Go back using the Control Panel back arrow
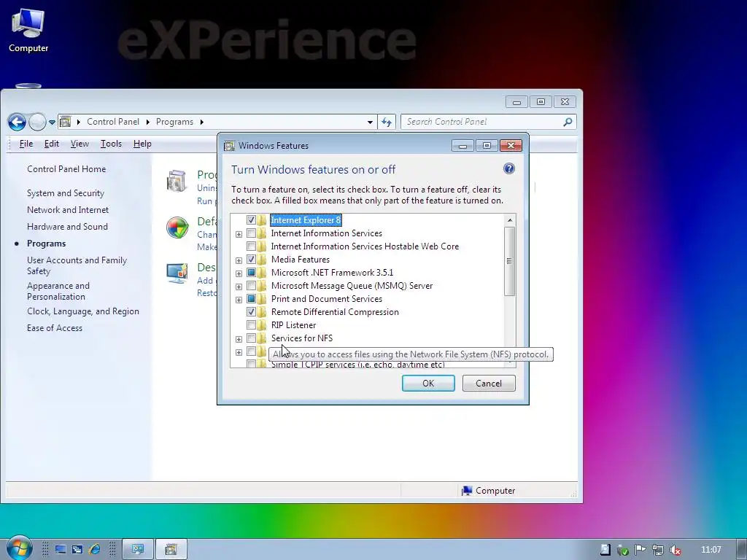 pos(18,122)
